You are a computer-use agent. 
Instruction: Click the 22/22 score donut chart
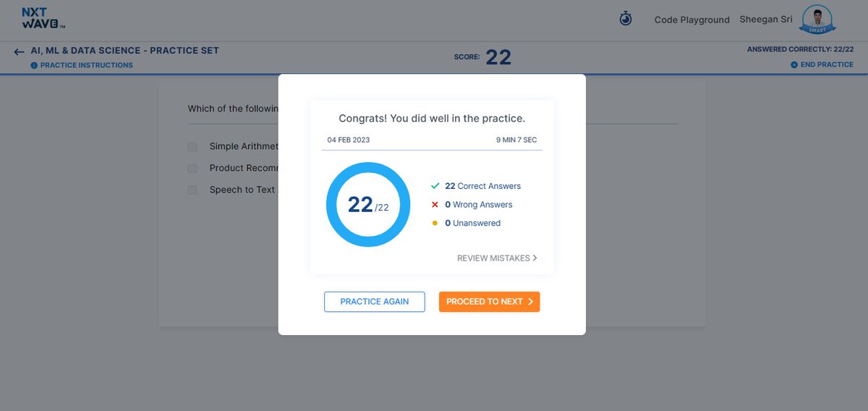click(368, 204)
